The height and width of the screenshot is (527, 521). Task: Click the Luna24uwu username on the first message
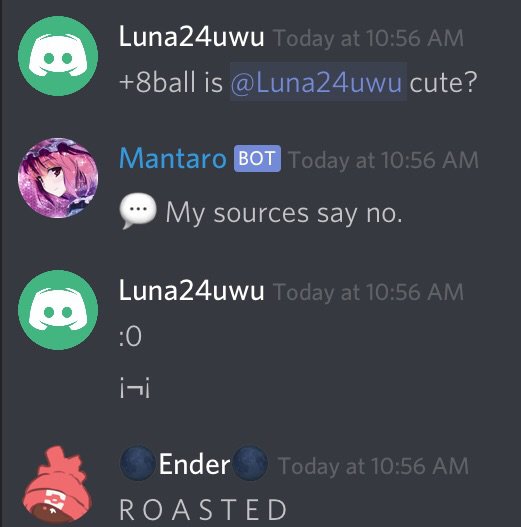pos(192,37)
